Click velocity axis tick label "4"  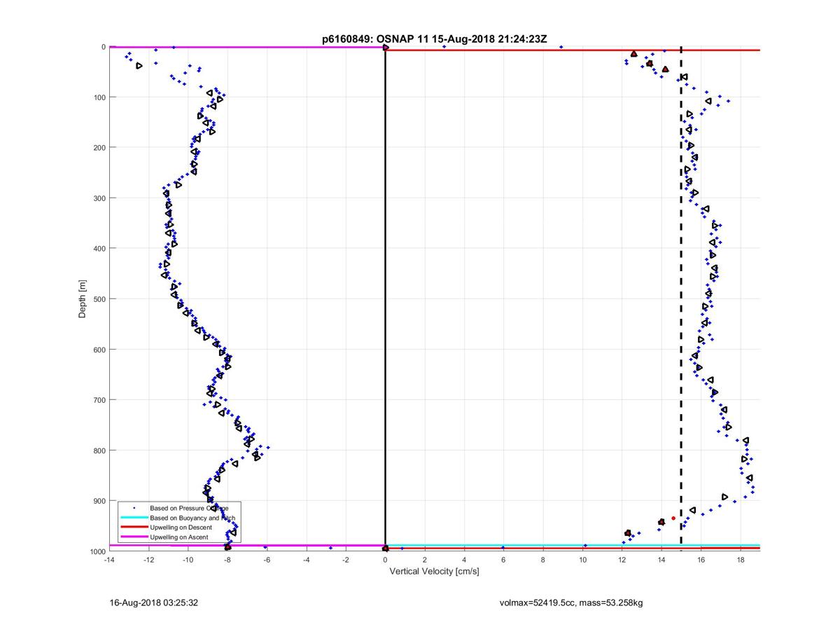pyautogui.click(x=465, y=560)
